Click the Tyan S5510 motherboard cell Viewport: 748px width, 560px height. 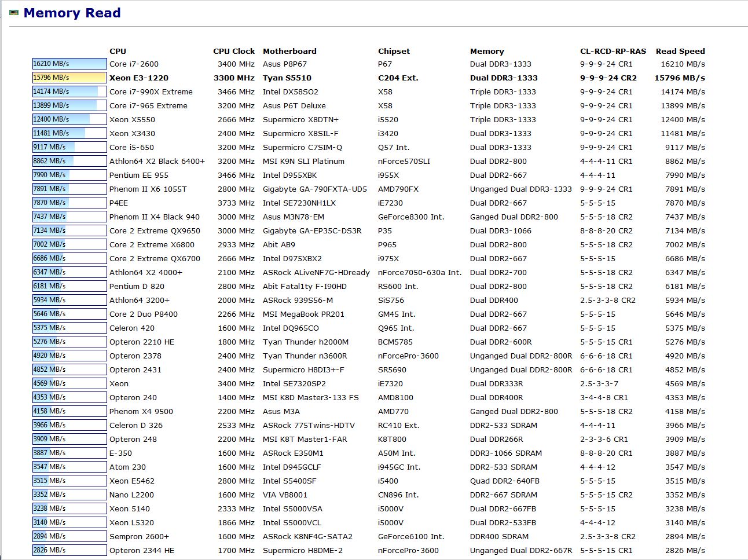287,78
